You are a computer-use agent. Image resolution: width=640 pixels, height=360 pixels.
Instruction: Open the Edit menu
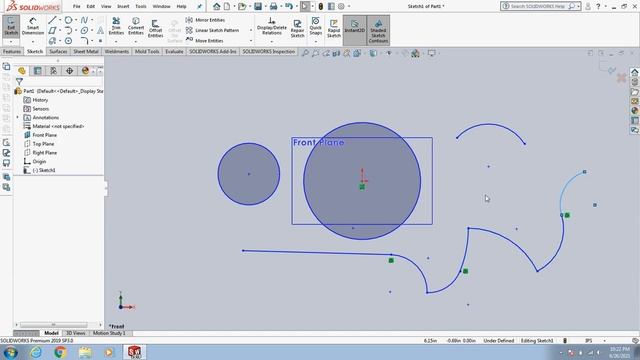pyautogui.click(x=91, y=6)
